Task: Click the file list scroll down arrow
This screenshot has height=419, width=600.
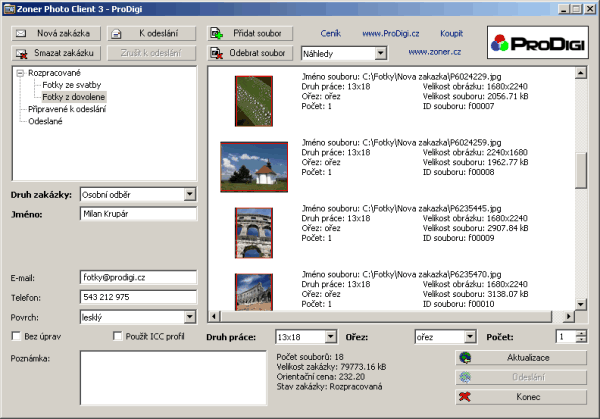Action: click(581, 305)
